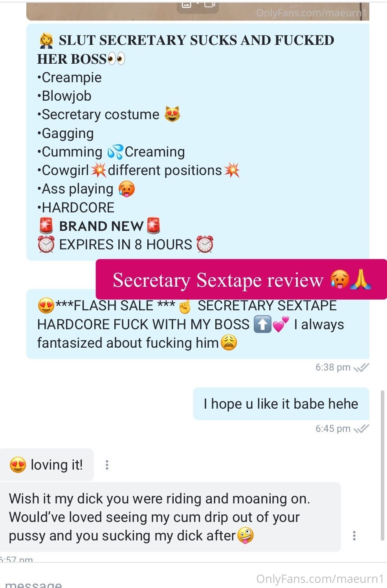The image size is (387, 588).
Task: Click the heart-eyes emoji in "loving it!" message
Action: pos(18,465)
